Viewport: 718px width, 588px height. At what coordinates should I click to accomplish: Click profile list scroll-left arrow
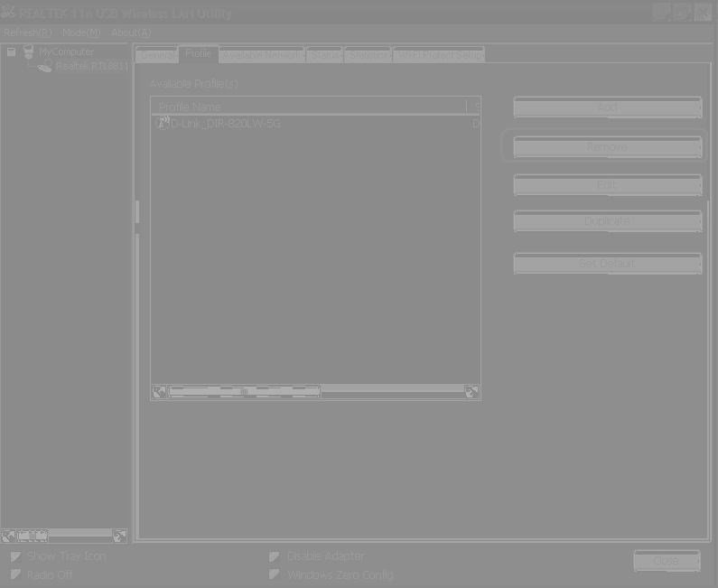tap(159, 391)
